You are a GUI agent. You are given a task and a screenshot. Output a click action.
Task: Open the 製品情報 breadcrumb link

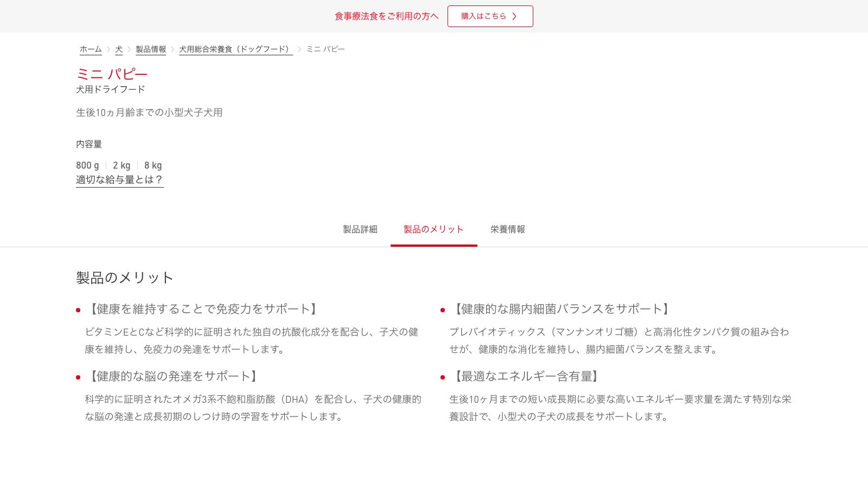coord(151,49)
